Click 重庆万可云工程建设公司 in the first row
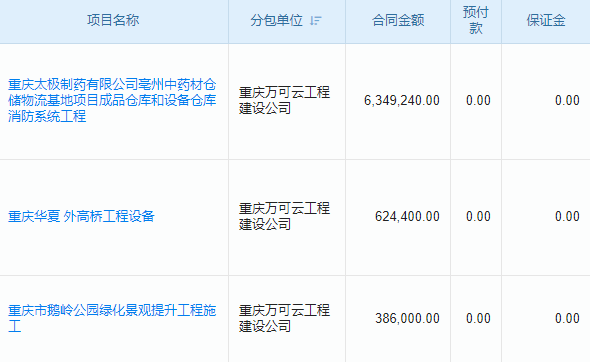The image size is (590, 362). coord(284,100)
